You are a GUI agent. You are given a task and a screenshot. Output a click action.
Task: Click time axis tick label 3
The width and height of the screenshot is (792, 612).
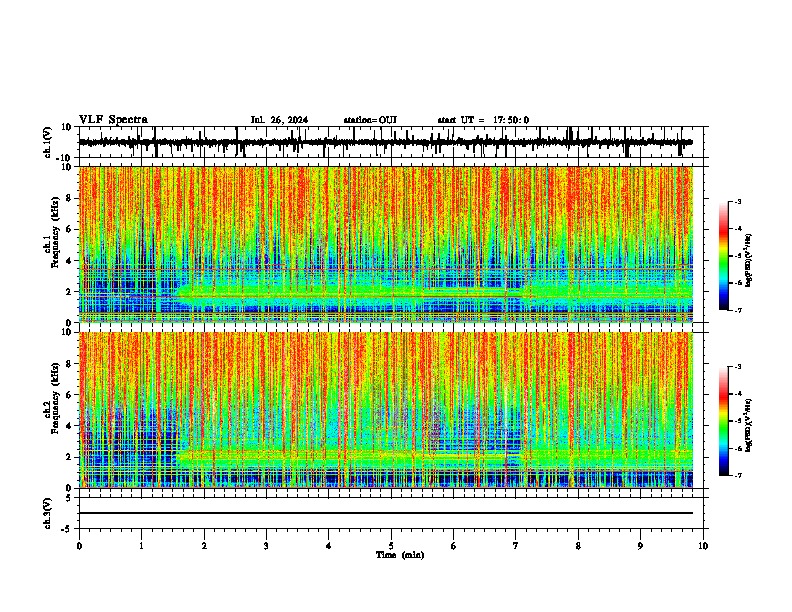(x=266, y=546)
